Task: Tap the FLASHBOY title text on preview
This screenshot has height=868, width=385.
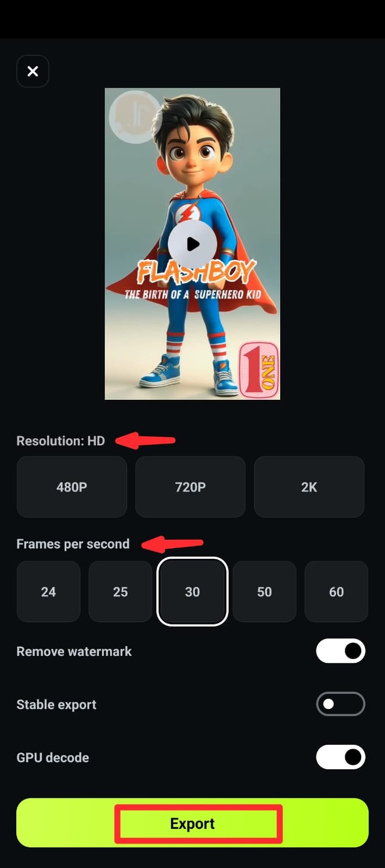Action: tap(195, 272)
